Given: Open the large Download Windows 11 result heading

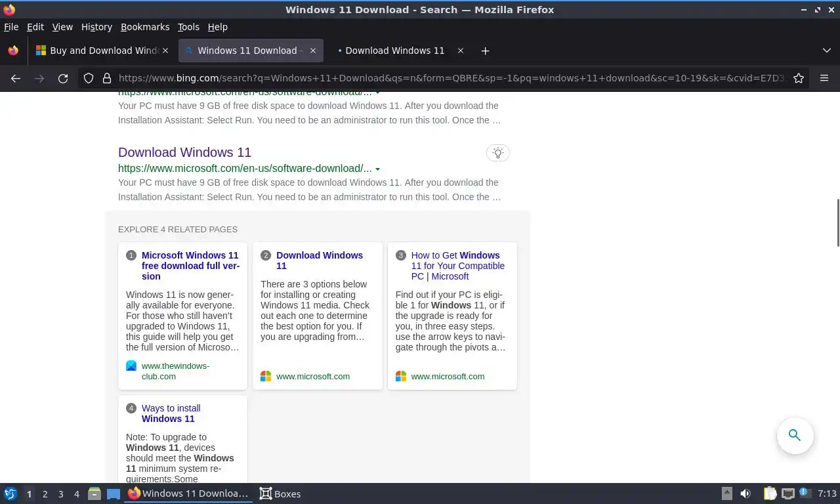Looking at the screenshot, I should (184, 152).
